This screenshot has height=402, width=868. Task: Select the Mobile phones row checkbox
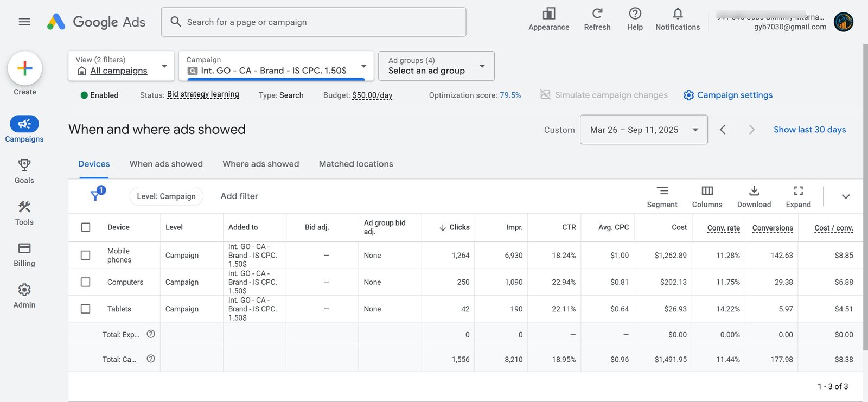pyautogui.click(x=86, y=255)
